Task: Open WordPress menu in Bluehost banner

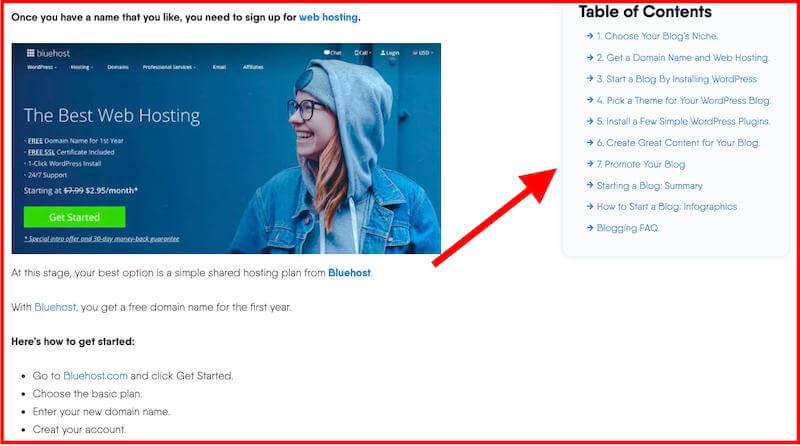Action: tap(41, 67)
